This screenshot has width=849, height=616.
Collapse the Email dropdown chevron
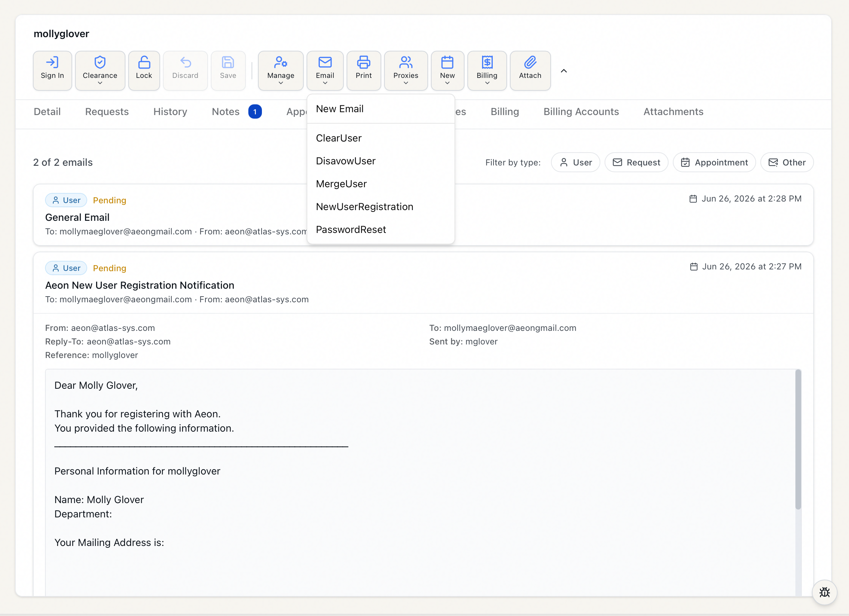325,83
